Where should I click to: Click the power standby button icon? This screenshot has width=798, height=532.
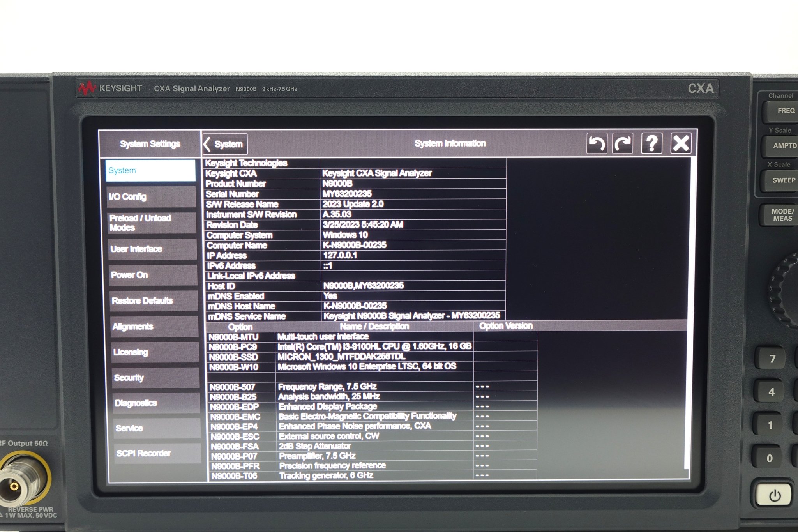coord(774,495)
